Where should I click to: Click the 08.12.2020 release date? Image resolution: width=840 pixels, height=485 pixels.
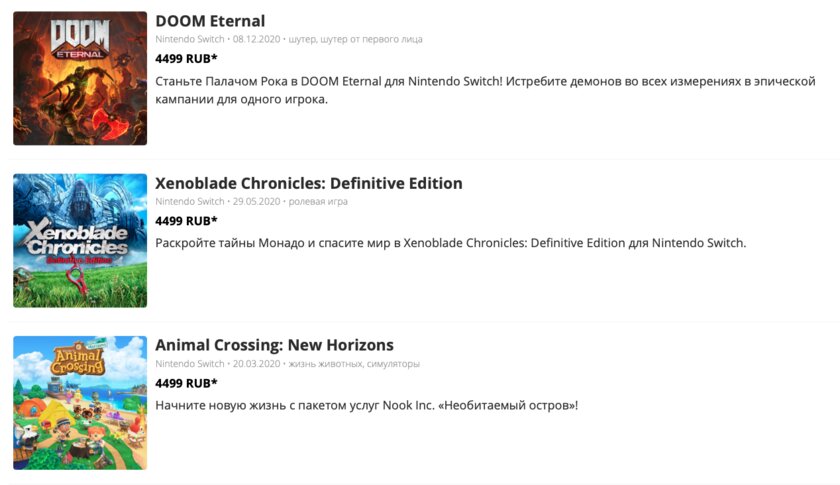(x=257, y=39)
